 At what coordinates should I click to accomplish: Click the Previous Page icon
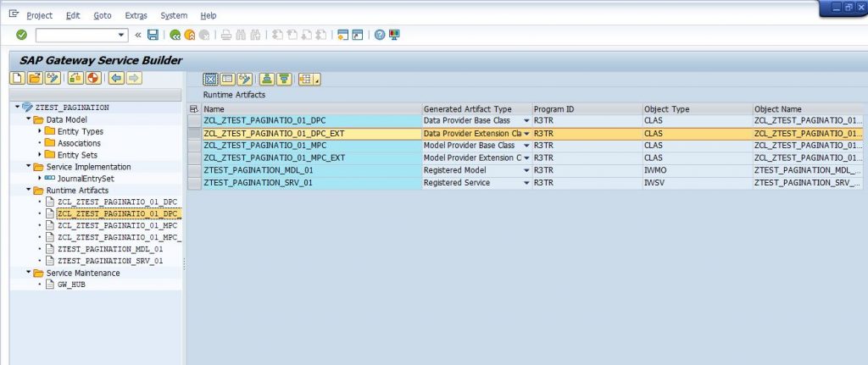[292, 35]
